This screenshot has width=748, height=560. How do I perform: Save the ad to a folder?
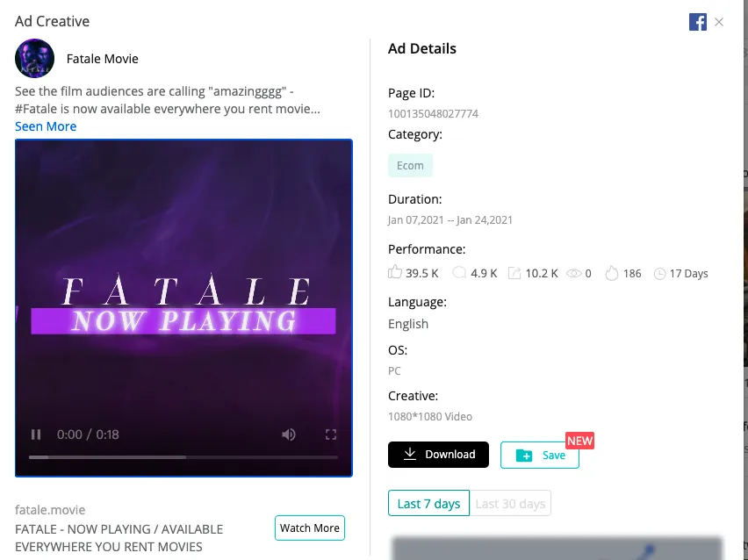[x=539, y=455]
